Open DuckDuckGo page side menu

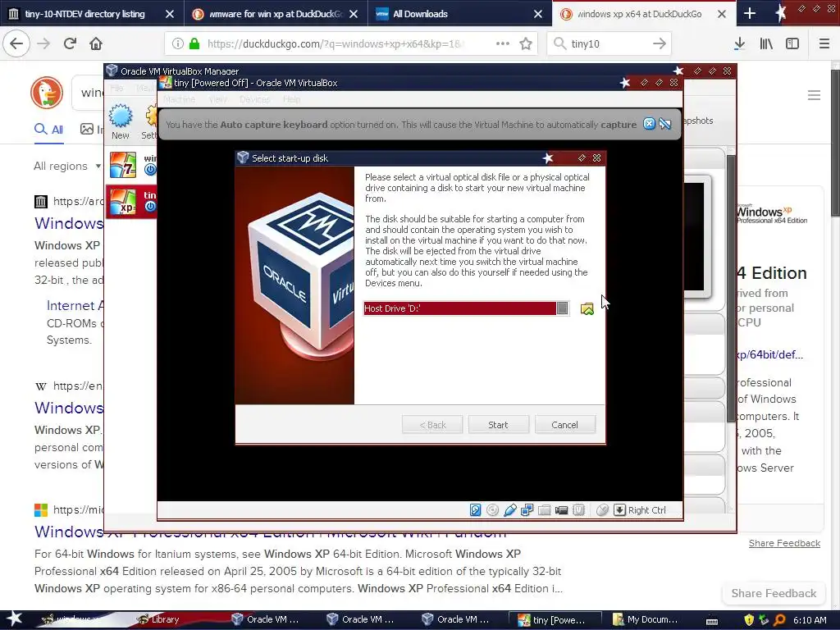pyautogui.click(x=815, y=95)
